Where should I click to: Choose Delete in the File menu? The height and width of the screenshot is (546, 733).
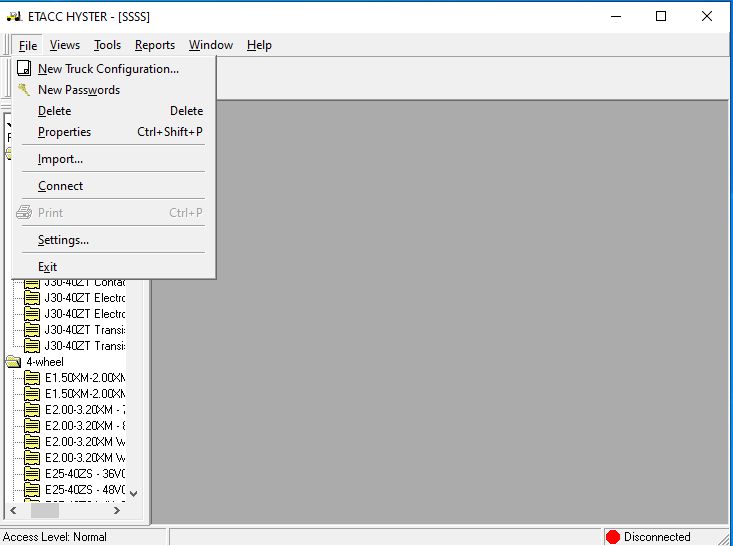[x=113, y=111]
